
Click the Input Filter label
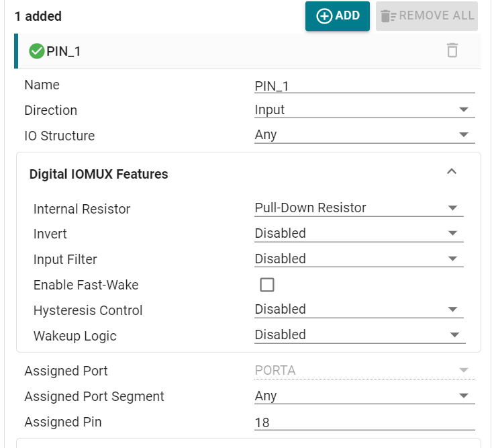(x=65, y=260)
